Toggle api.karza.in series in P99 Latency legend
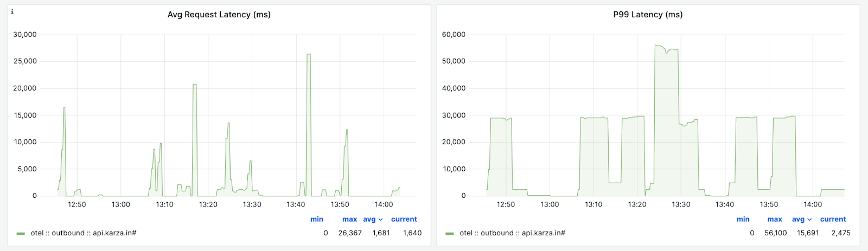This screenshot has height=251, width=868. 512,233
